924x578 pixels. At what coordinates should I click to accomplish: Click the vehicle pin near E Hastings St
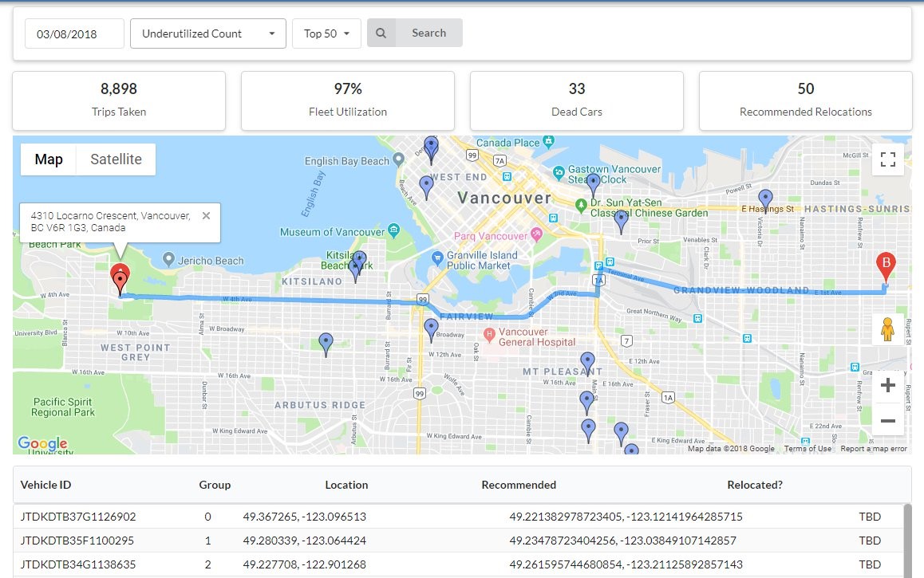tap(765, 201)
